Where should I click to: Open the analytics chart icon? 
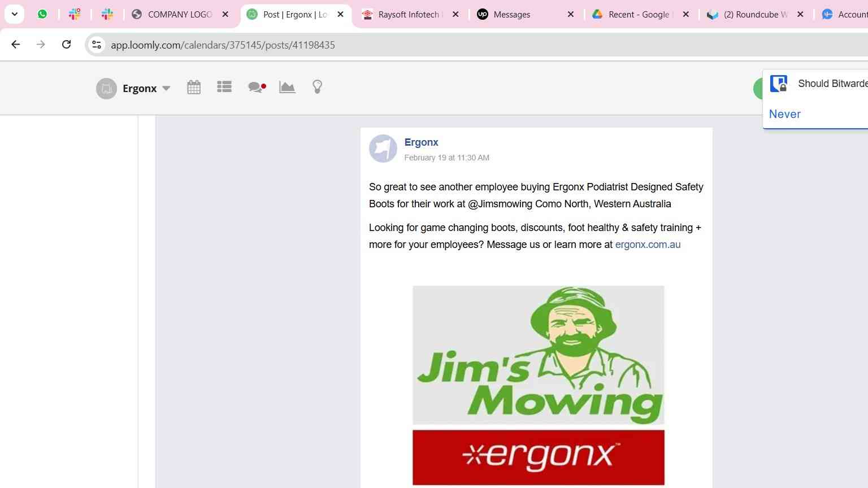click(x=287, y=87)
